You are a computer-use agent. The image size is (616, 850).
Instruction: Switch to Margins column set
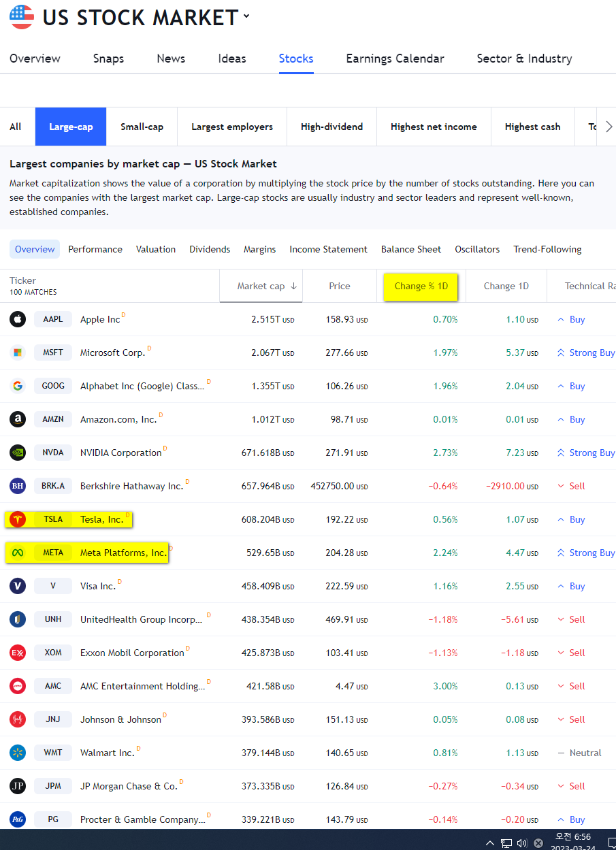pos(260,249)
